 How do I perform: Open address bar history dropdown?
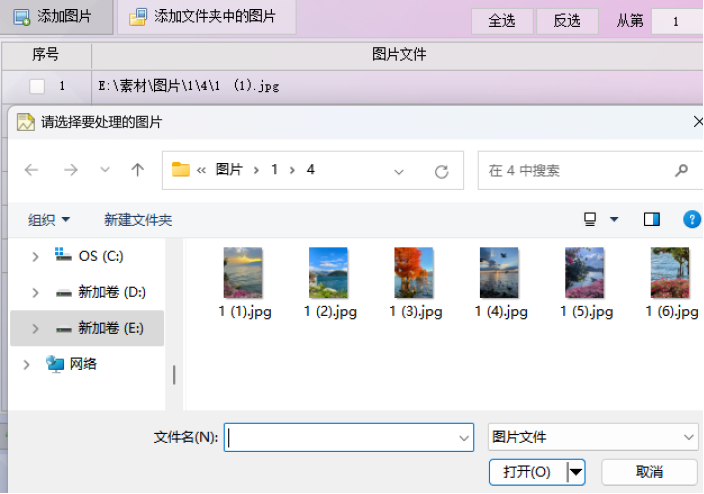click(x=399, y=171)
